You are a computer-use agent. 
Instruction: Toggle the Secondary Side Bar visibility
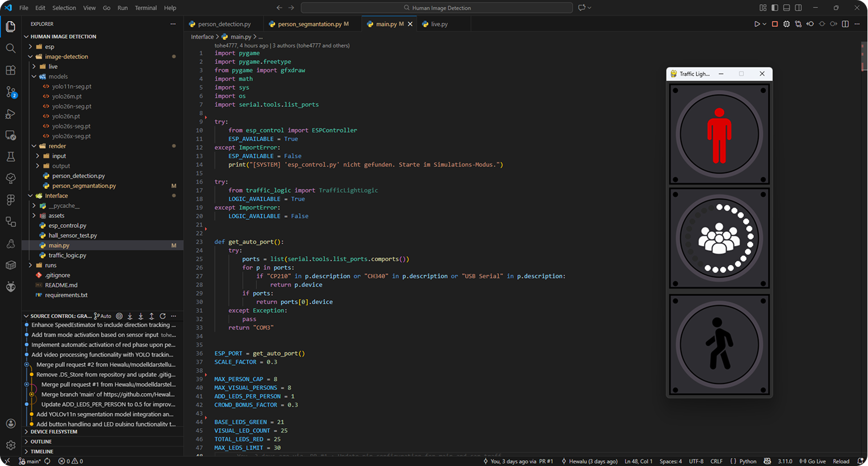(x=798, y=8)
